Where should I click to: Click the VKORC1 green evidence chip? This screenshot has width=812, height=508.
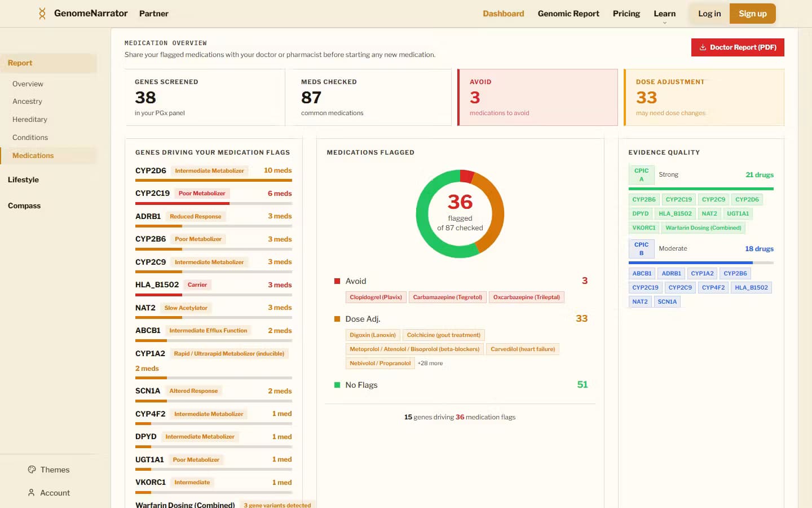coord(644,228)
